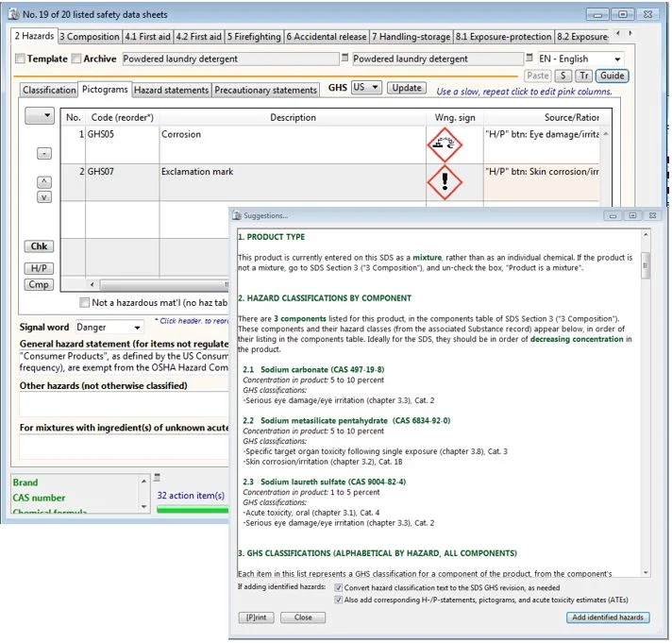Click the Chk button
The width and height of the screenshot is (672, 643).
pyautogui.click(x=39, y=246)
